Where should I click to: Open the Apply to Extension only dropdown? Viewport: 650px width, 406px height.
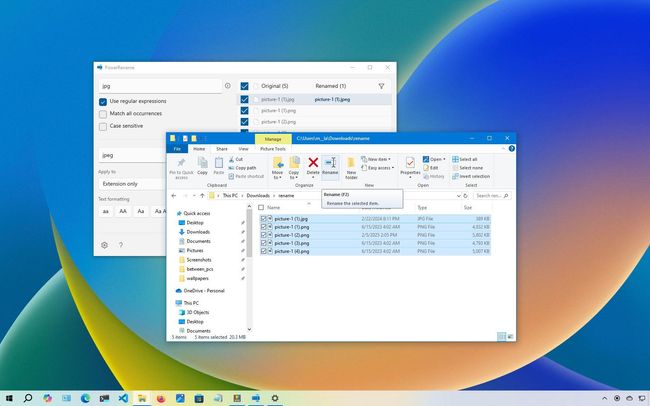pos(133,184)
